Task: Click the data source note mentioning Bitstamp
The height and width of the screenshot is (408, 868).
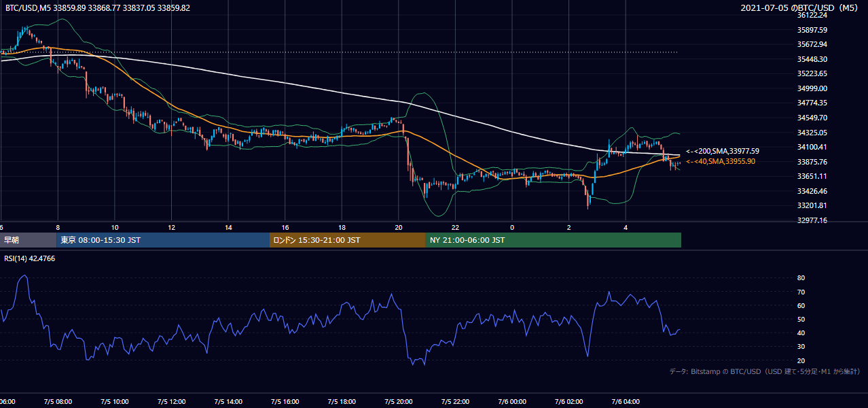Action: pos(765,371)
